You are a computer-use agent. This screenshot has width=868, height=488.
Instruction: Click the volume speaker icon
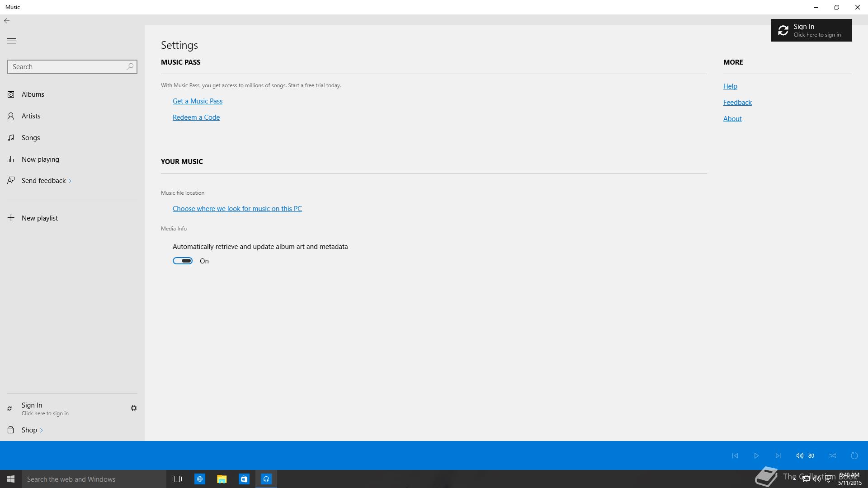pyautogui.click(x=800, y=455)
